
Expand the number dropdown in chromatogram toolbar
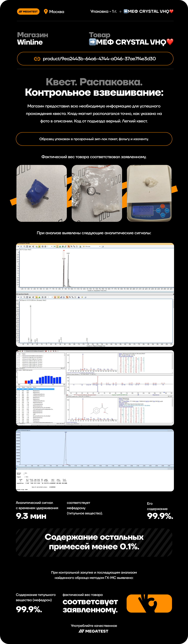52,246
